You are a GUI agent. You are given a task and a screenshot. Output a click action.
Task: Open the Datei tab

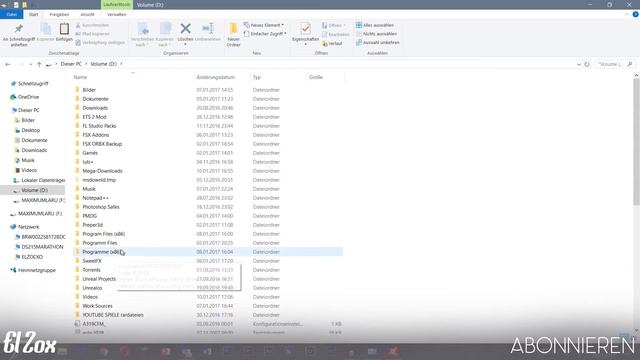coord(11,14)
